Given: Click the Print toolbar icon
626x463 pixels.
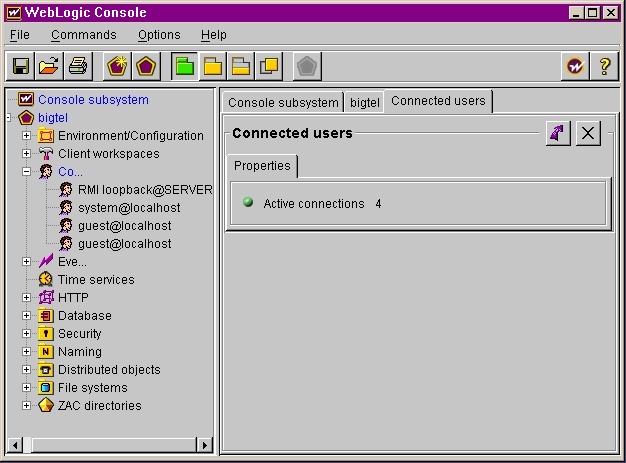Looking at the screenshot, I should click(78, 66).
